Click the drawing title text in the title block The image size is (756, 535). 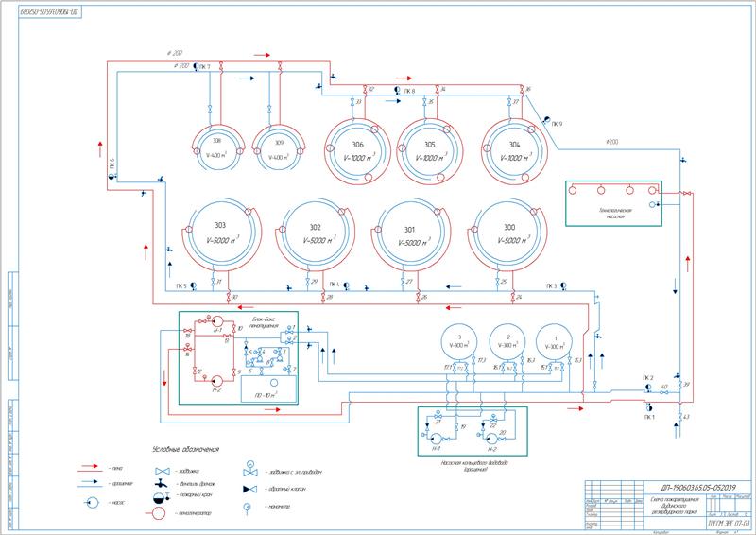675,506
